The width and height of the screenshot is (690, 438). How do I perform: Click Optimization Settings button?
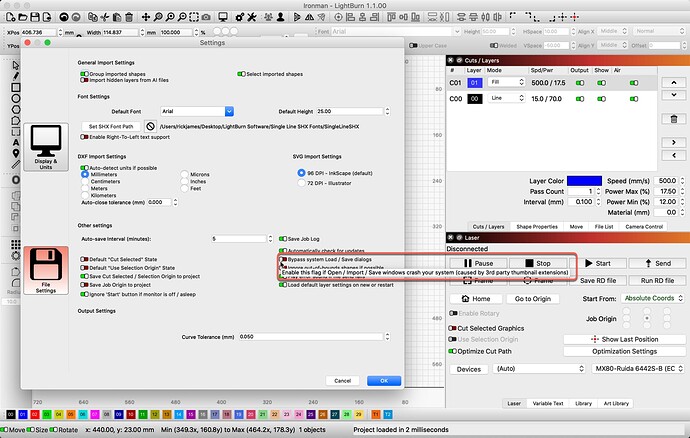624,351
